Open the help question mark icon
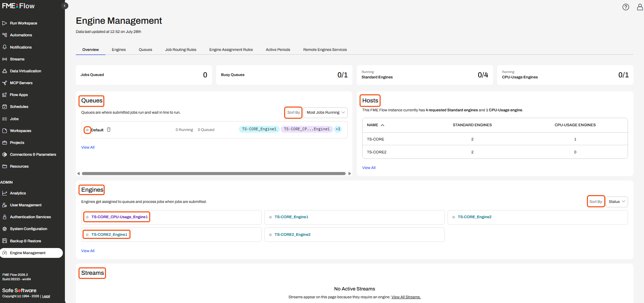 pyautogui.click(x=626, y=7)
